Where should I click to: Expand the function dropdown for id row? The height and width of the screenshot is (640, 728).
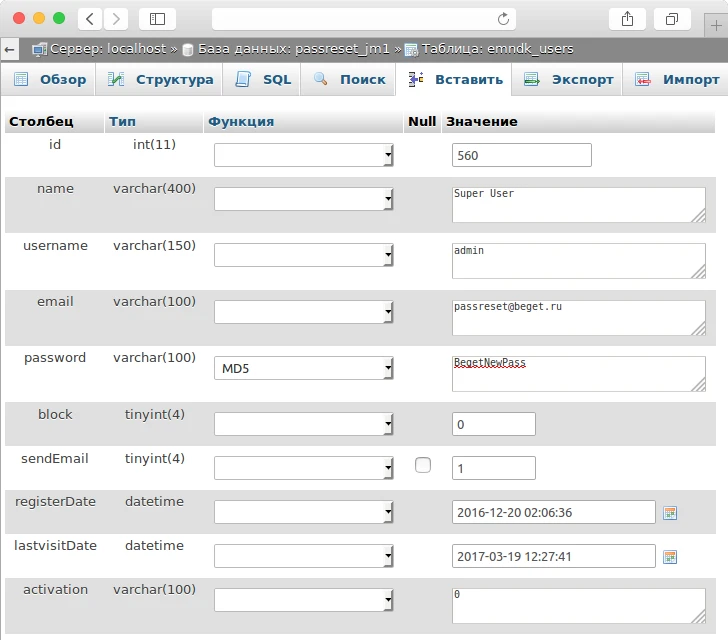tap(304, 155)
